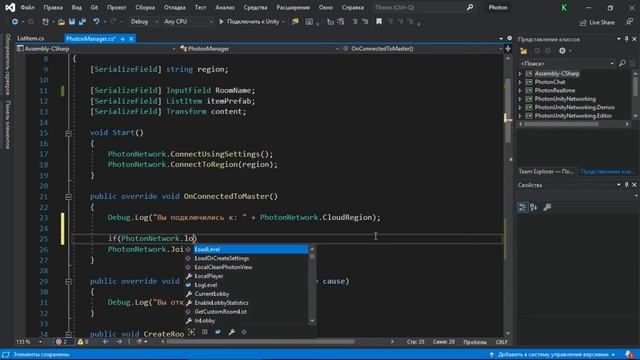Collapse the OnConnectedToMaster method outline

(68, 197)
